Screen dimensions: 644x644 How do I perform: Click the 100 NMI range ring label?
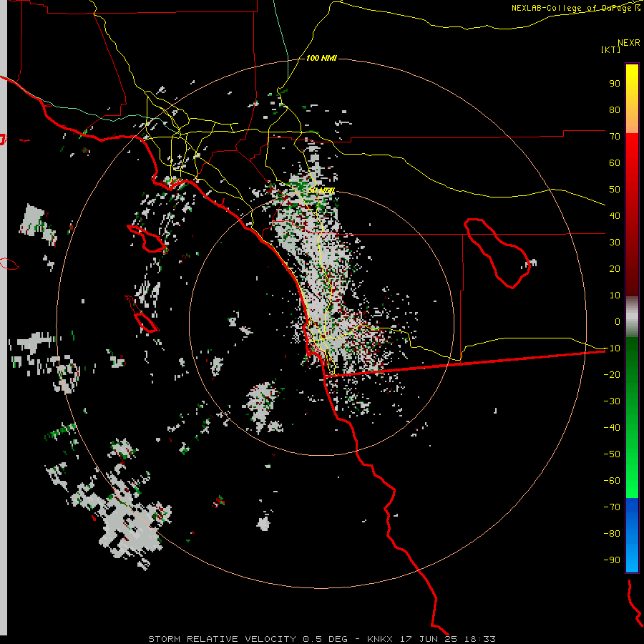click(321, 58)
